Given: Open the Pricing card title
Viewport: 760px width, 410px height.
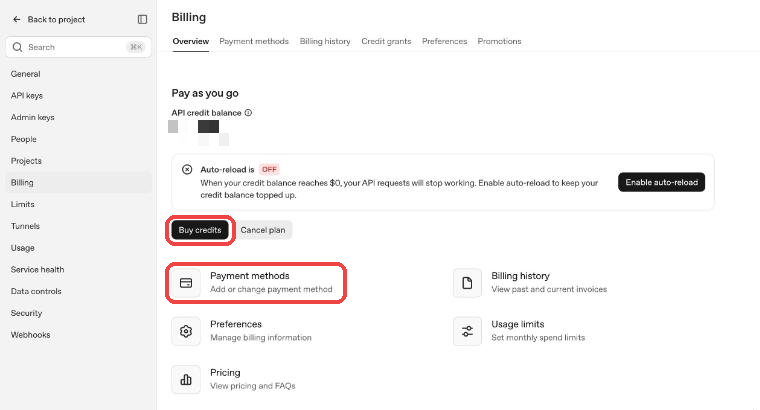Looking at the screenshot, I should (x=225, y=373).
